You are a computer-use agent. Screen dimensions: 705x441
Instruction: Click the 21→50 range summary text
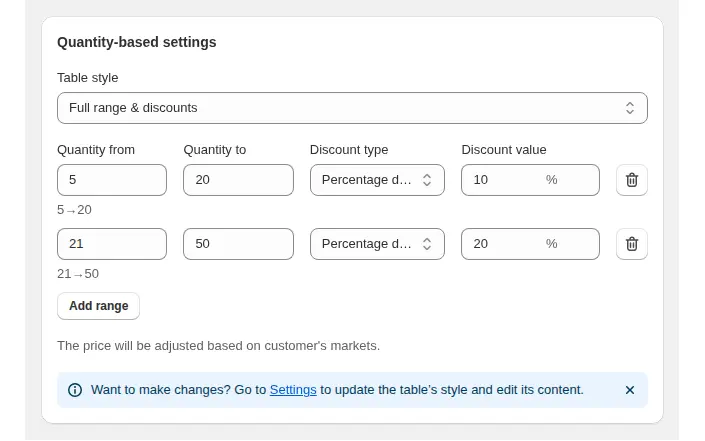click(78, 274)
